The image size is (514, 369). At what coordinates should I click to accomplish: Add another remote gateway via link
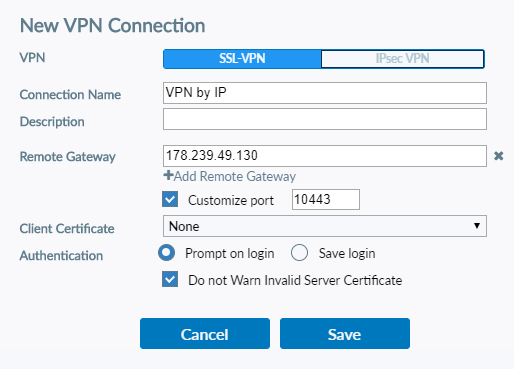point(230,176)
